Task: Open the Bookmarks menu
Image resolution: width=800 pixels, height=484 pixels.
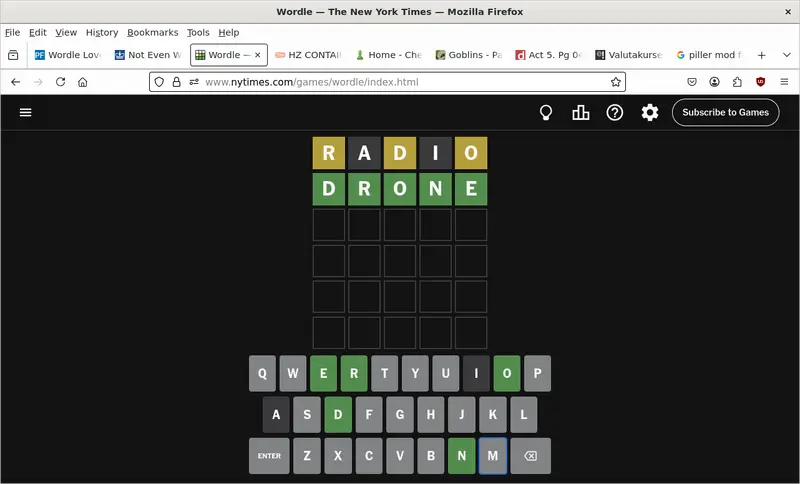Action: click(153, 32)
